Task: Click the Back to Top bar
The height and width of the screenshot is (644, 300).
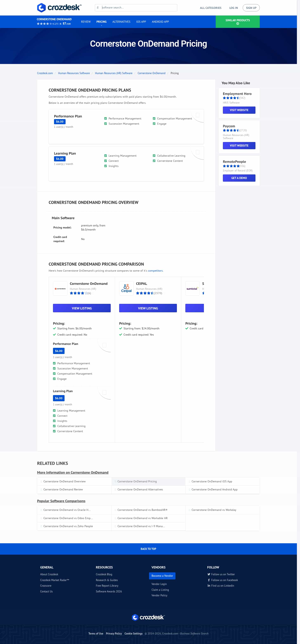Action: pos(148,549)
